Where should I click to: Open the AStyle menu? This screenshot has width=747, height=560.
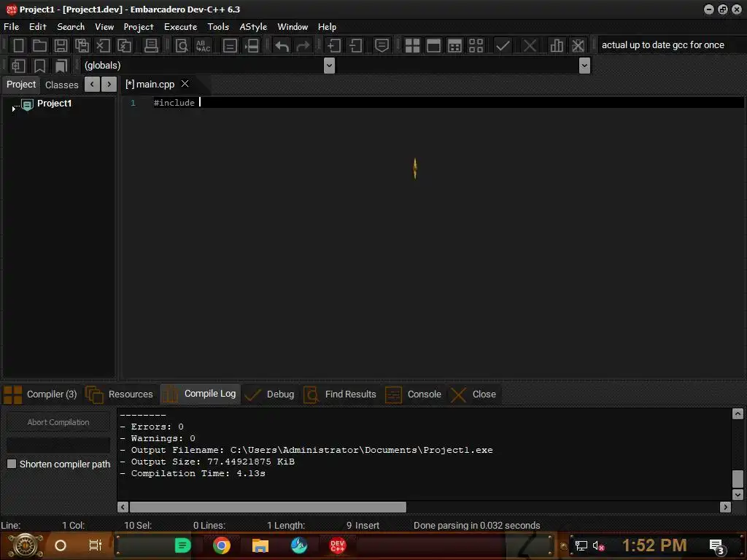(x=253, y=27)
